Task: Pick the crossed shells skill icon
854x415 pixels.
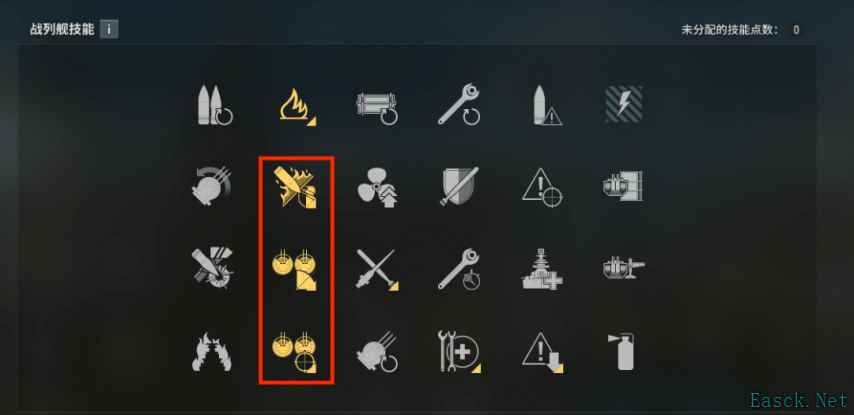Action: [377, 270]
